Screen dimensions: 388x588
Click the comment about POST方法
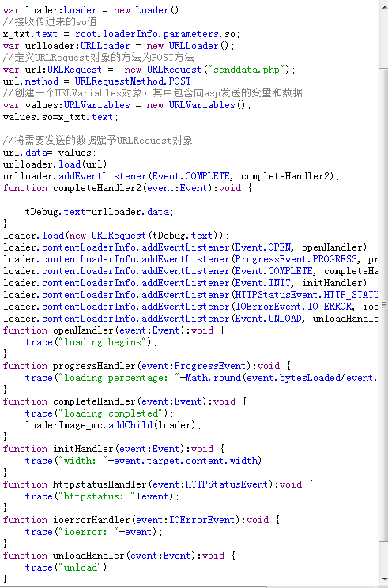pyautogui.click(x=98, y=58)
